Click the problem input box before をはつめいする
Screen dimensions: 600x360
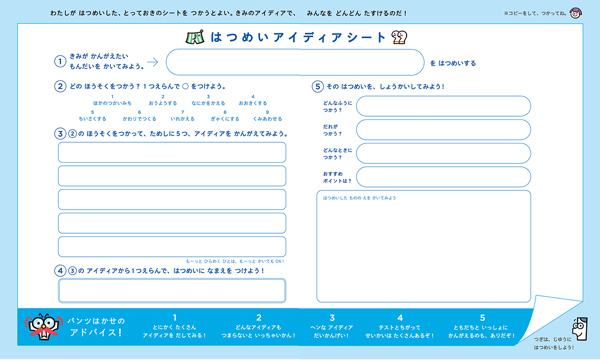coord(295,62)
